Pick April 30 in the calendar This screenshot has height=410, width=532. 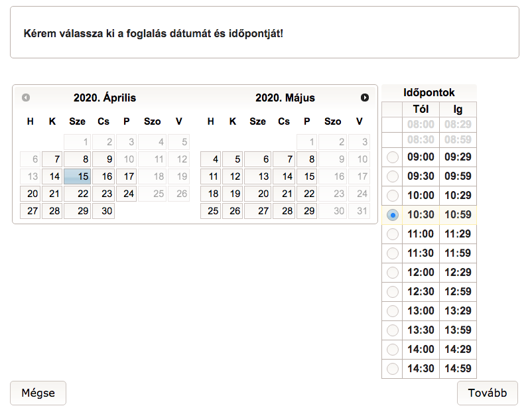tap(103, 211)
